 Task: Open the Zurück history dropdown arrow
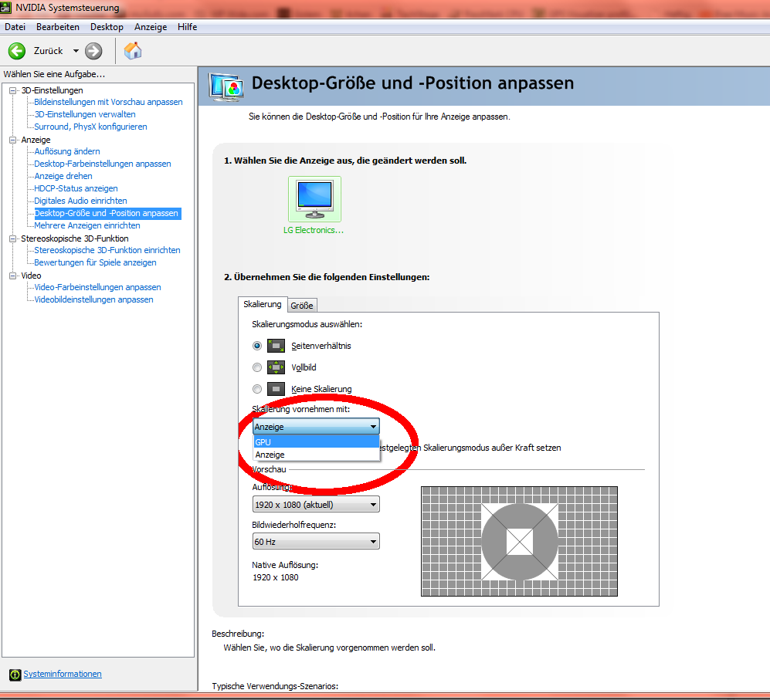[x=76, y=51]
